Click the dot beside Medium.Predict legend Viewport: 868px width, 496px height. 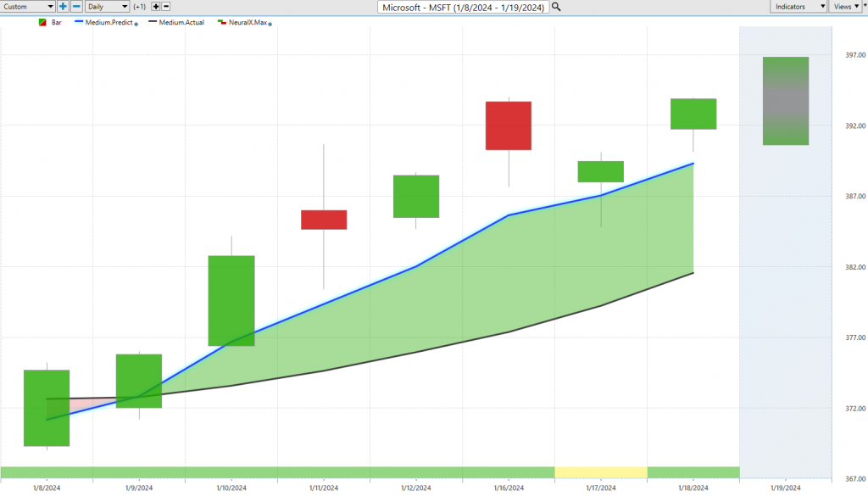(x=136, y=23)
